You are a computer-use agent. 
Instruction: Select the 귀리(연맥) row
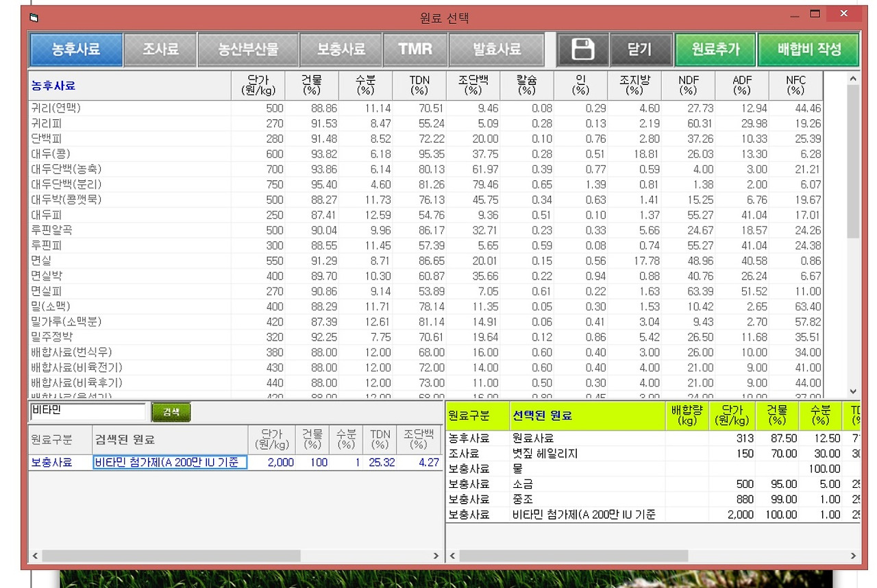pyautogui.click(x=425, y=108)
